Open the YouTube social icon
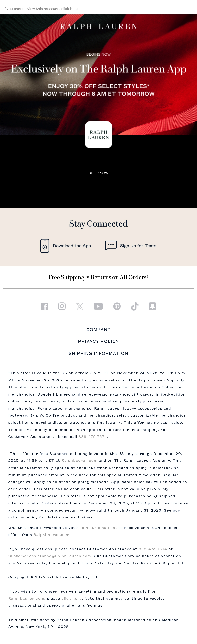197x644 pixels. [98, 306]
